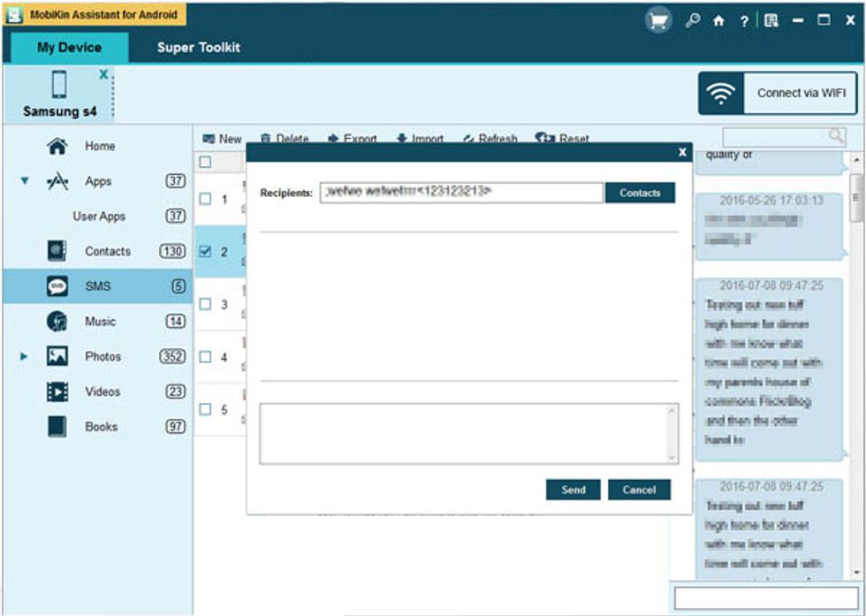The image size is (866, 616).
Task: Click the Videos sidebar icon
Action: click(57, 392)
